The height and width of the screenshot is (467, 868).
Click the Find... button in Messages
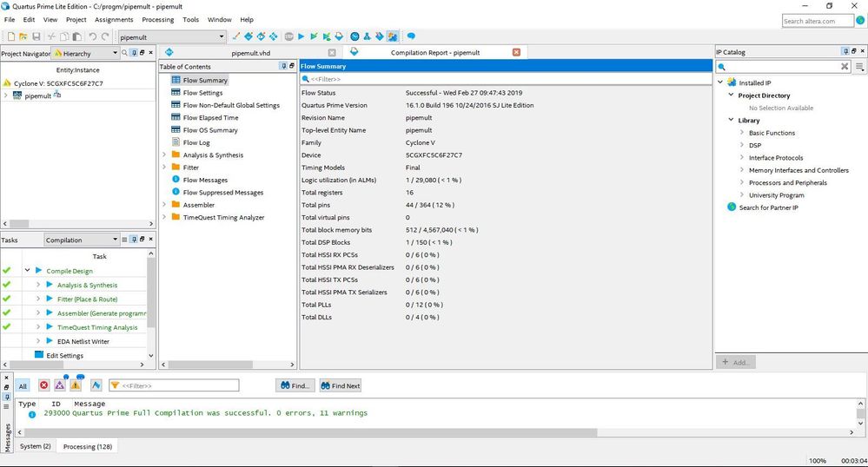pyautogui.click(x=295, y=385)
